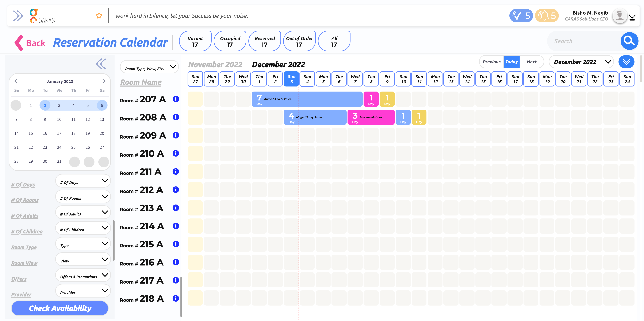Show info for Room 212 A
The image size is (644, 321).
pyautogui.click(x=176, y=189)
